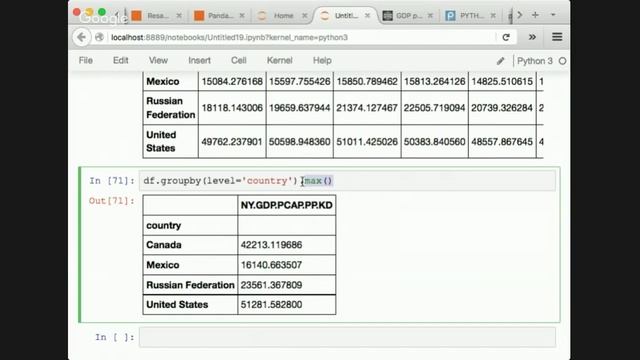Click the localhost URL address bar
This screenshot has width=640, height=360.
pos(301,38)
